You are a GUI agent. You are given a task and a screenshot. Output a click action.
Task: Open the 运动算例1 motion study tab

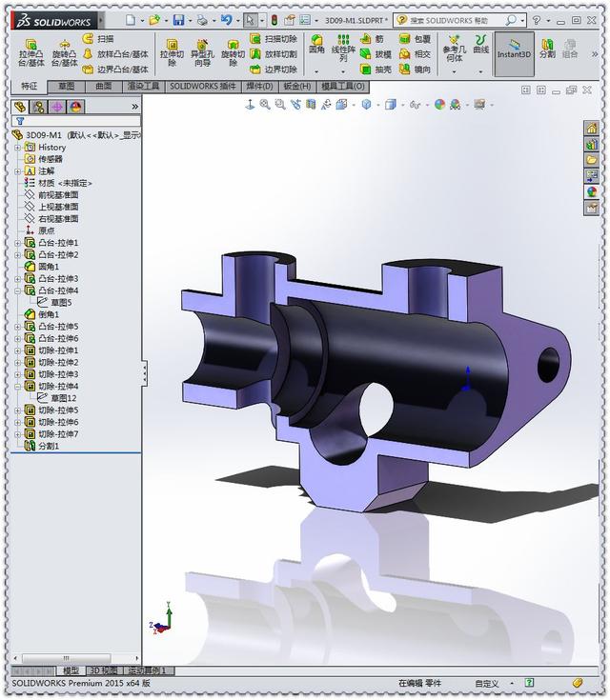[x=147, y=670]
